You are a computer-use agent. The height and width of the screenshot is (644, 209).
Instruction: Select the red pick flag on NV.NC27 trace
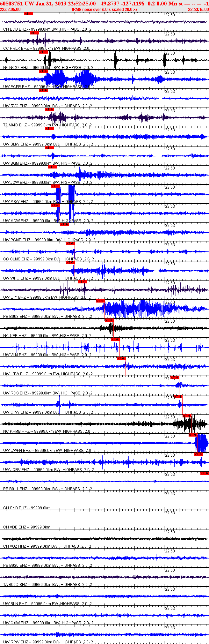pyautogui.click(x=44, y=52)
